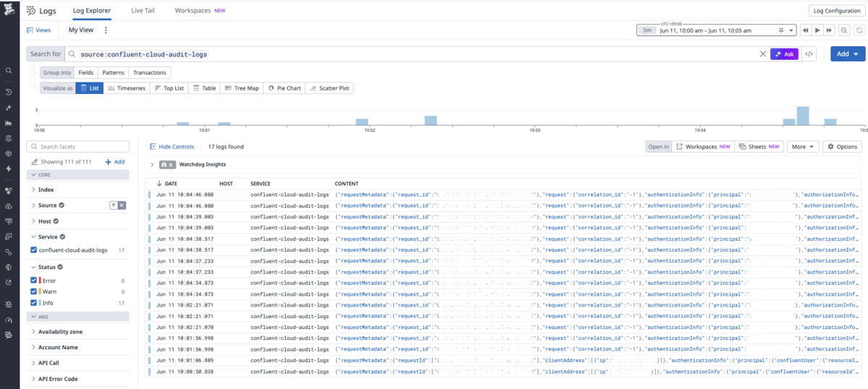Click the cloud icon in the sidebar
Screen dimensions: 868x389
pyautogui.click(x=9, y=205)
